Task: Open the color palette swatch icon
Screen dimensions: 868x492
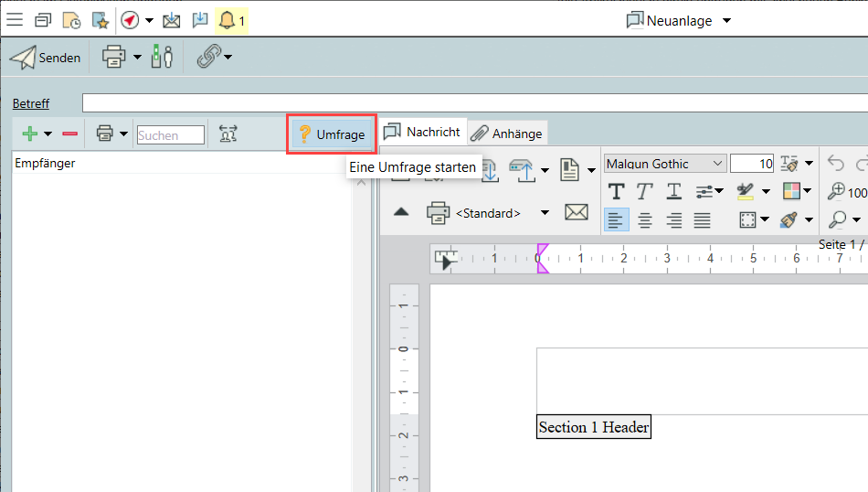Action: tap(791, 191)
